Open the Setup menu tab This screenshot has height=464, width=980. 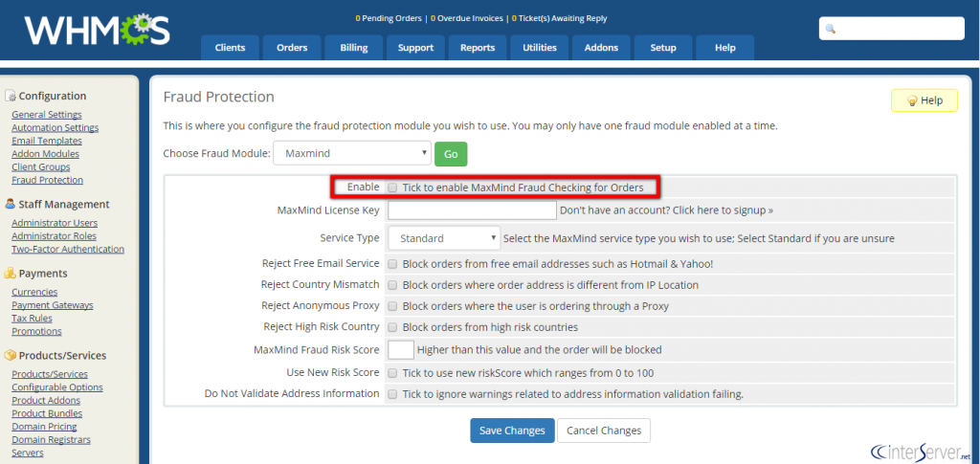[x=663, y=48]
